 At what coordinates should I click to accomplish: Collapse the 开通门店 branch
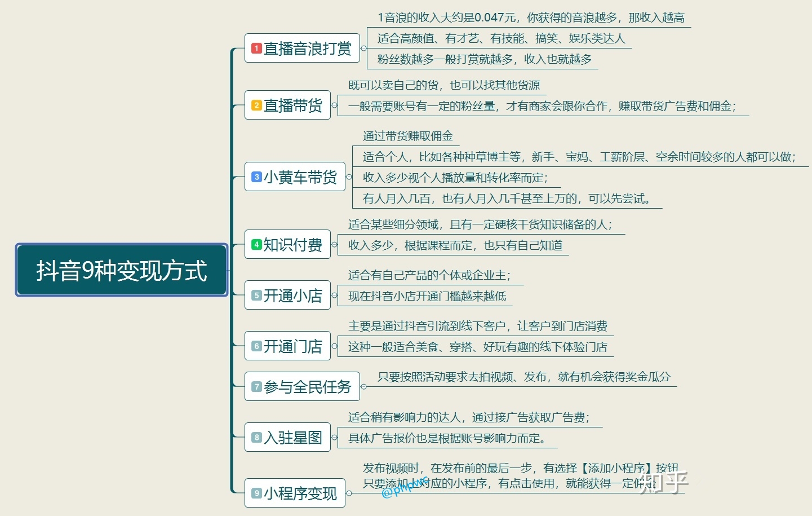pos(334,346)
